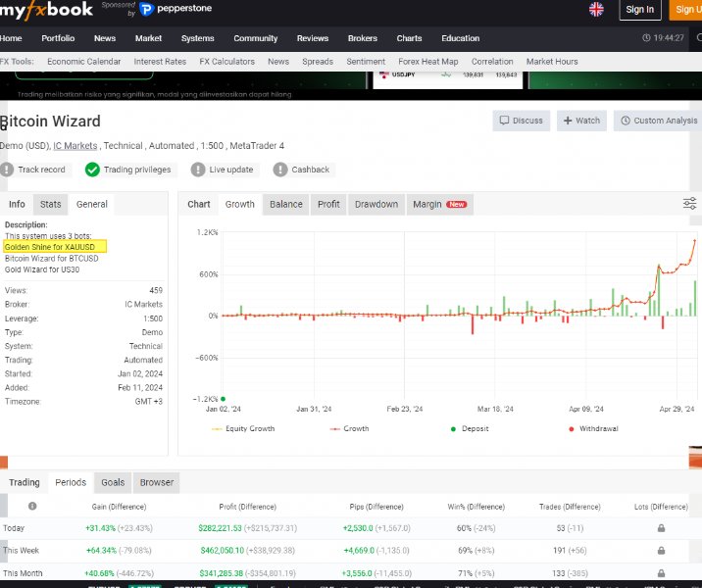Viewport: 702px width, 588px height.
Task: Click the green Trading privileges checkmark icon
Action: coord(92,170)
